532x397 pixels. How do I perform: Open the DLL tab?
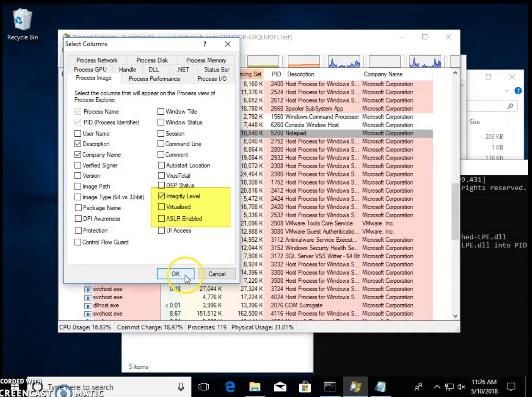153,70
